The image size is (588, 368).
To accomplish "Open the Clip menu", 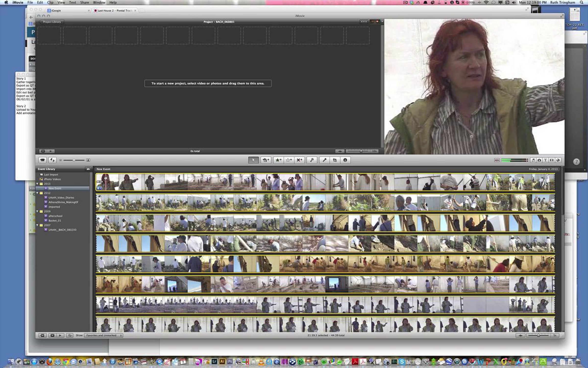I will pos(50,2).
